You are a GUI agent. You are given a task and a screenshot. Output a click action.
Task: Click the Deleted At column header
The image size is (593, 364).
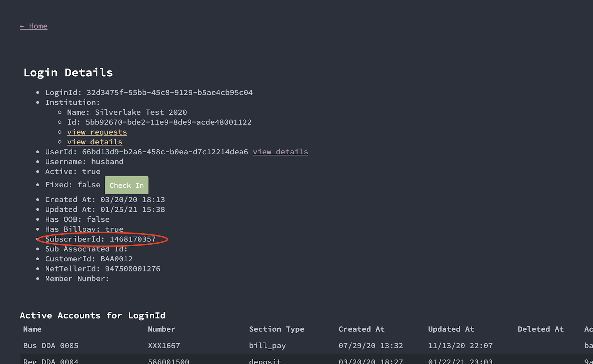coord(540,329)
